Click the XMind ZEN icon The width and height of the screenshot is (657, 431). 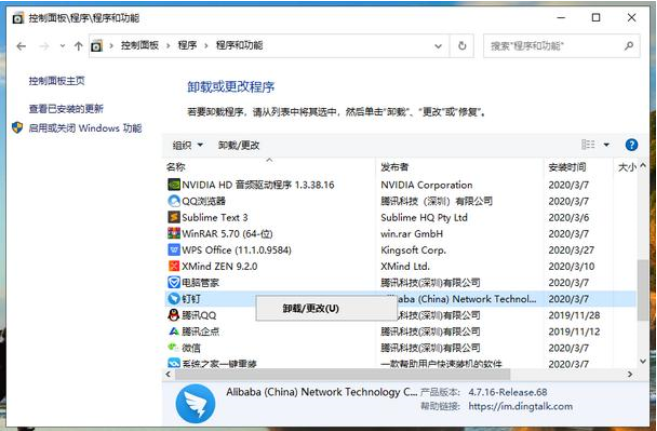pos(173,266)
